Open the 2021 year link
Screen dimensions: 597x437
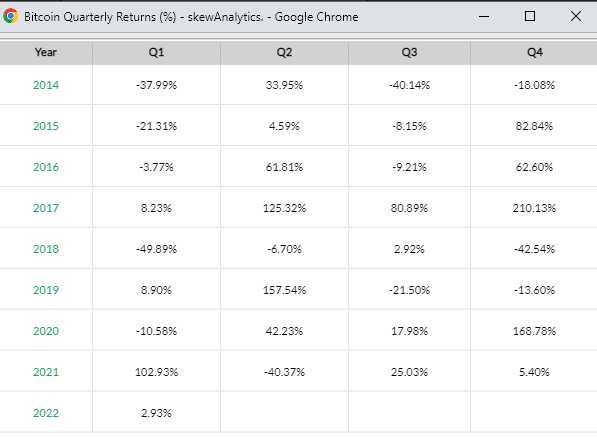pos(46,372)
